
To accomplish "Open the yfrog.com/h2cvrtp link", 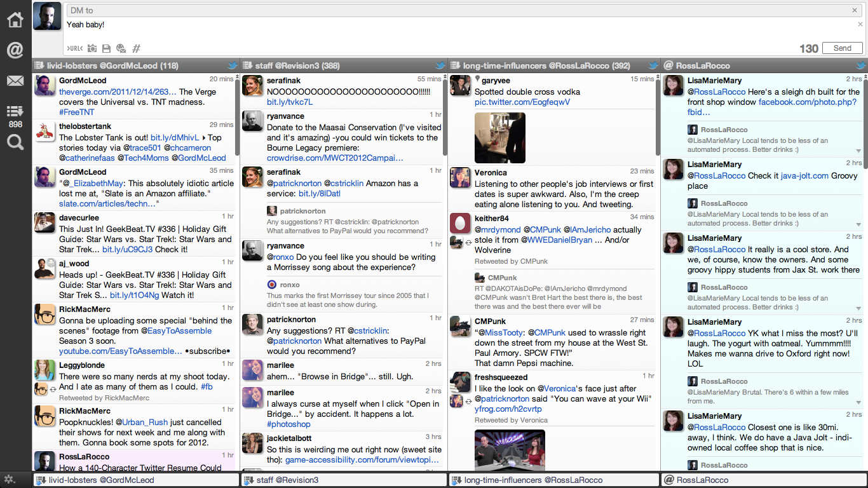I will (x=508, y=409).
